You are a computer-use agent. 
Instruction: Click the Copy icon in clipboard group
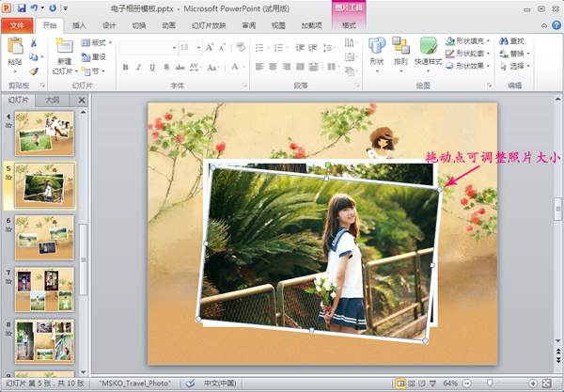[34, 56]
